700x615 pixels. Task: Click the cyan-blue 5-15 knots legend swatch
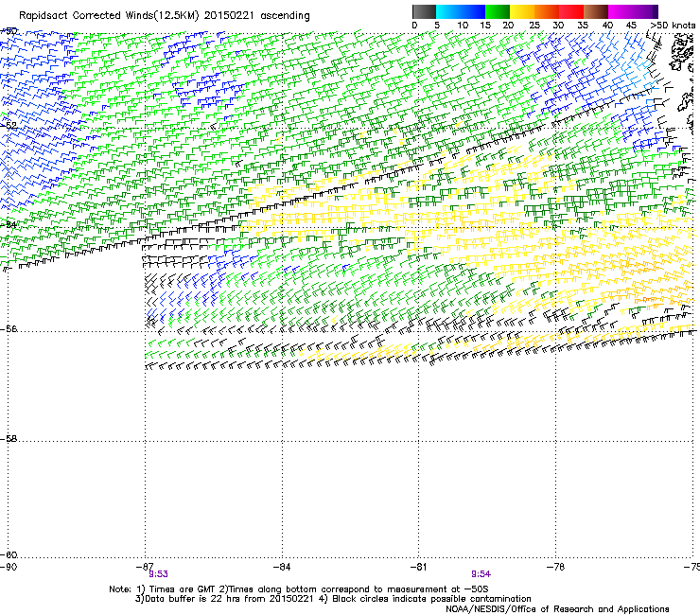coord(461,11)
